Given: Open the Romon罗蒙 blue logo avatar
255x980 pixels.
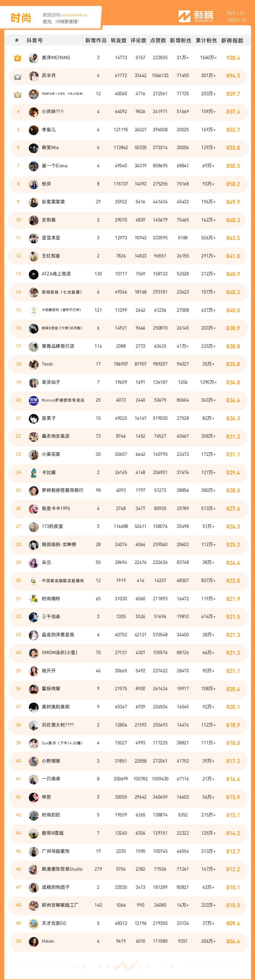Looking at the screenshot, I should pos(34,400).
